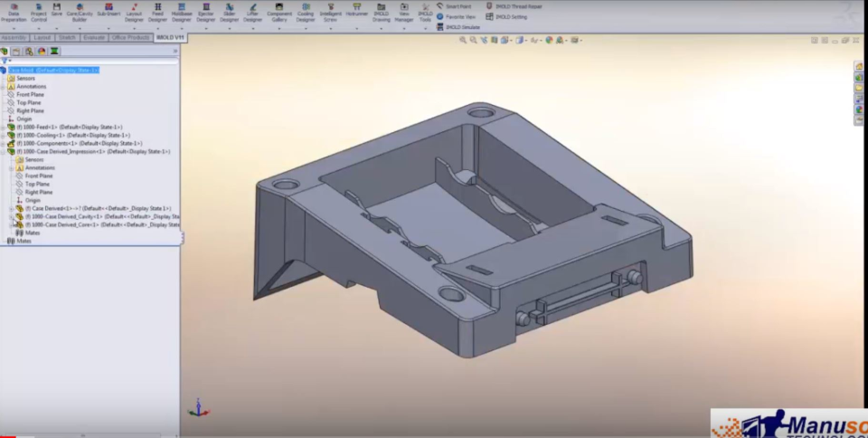Run IMOLD Simulate
The image size is (868, 438).
(458, 27)
